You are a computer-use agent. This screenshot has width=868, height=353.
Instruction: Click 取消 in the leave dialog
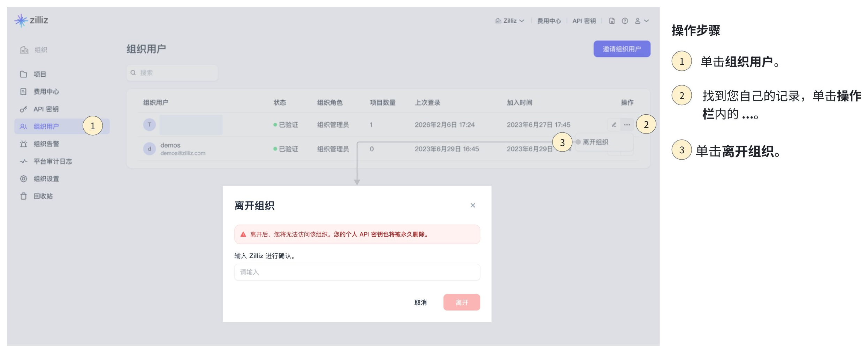420,302
